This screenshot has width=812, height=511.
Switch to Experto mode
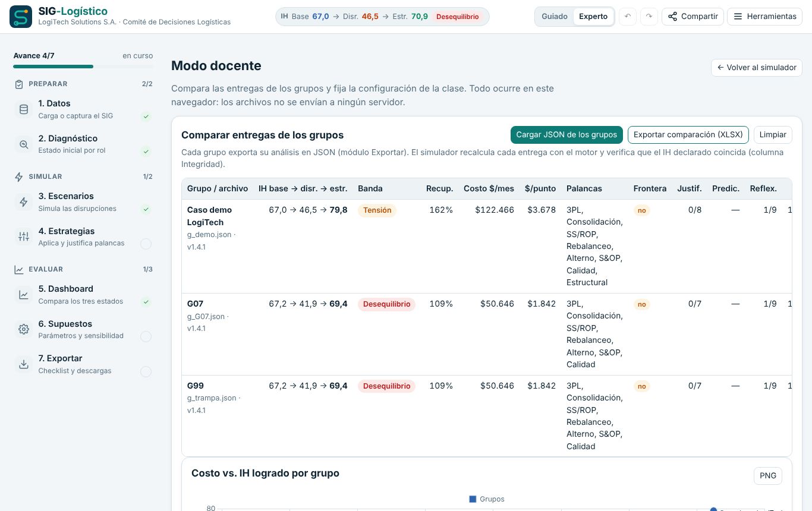pyautogui.click(x=593, y=17)
